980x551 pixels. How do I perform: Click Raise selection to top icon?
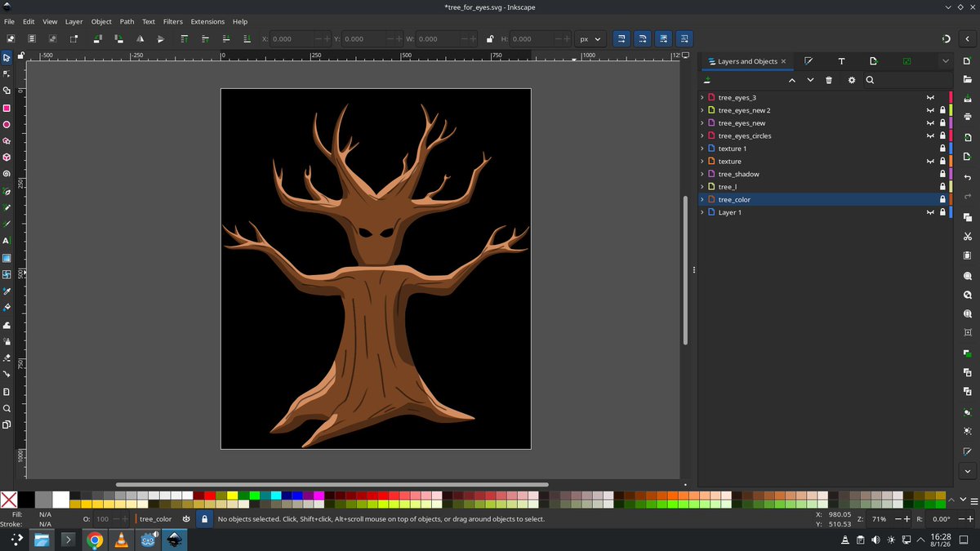pos(184,38)
